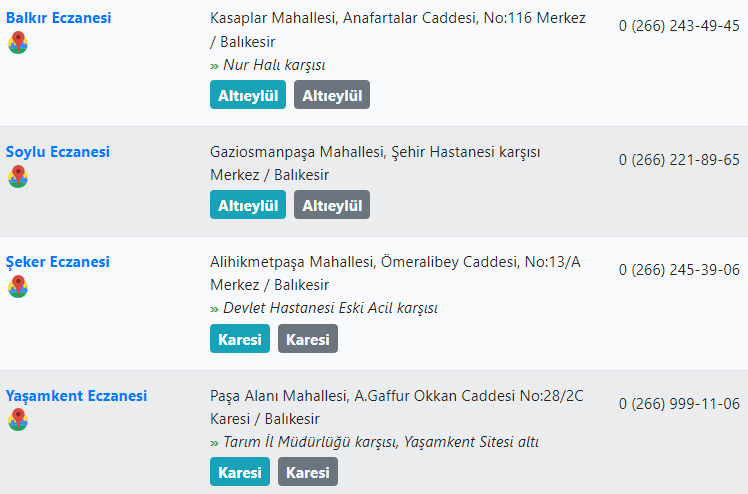
Task: Open map pin for Şeker Eczanesi
Action: pos(18,287)
